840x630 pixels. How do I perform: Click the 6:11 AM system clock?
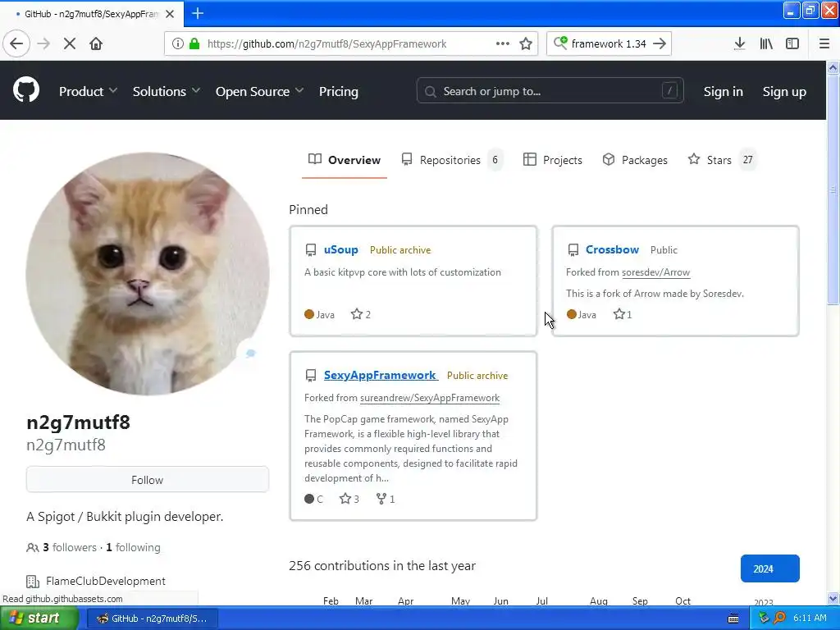coord(810,618)
